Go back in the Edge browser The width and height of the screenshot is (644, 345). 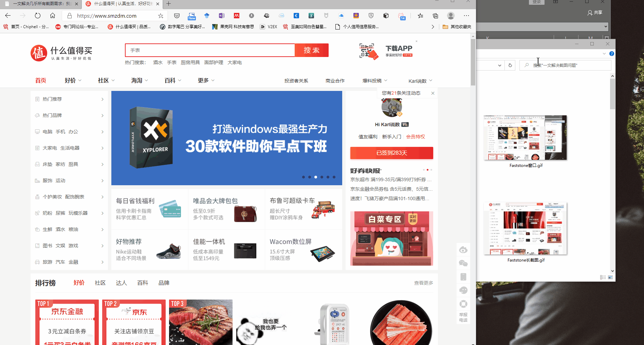click(x=8, y=16)
